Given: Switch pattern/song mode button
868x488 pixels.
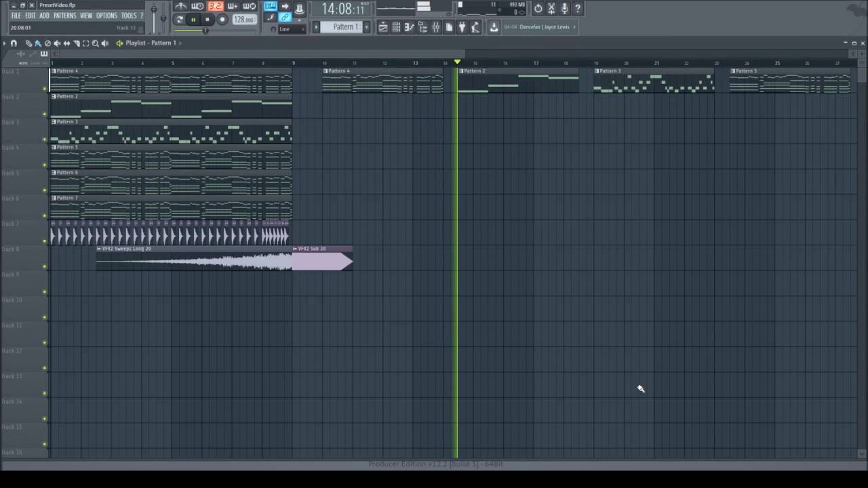Looking at the screenshot, I should [x=180, y=20].
